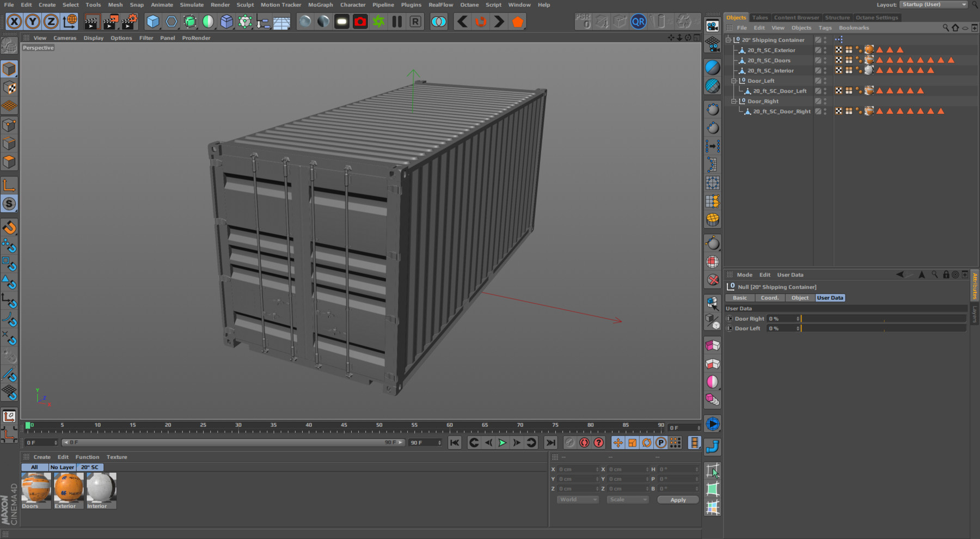The image size is (980, 539).
Task: Click the Cube primitive tool icon
Action: (153, 22)
